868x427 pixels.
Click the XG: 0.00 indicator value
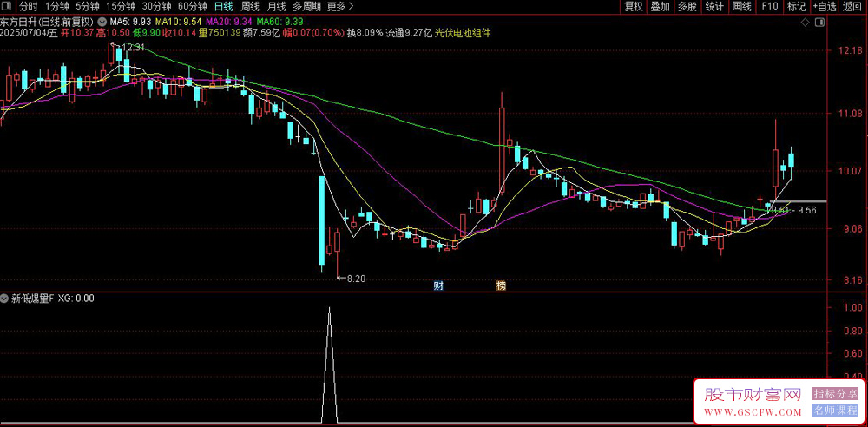[76, 299]
